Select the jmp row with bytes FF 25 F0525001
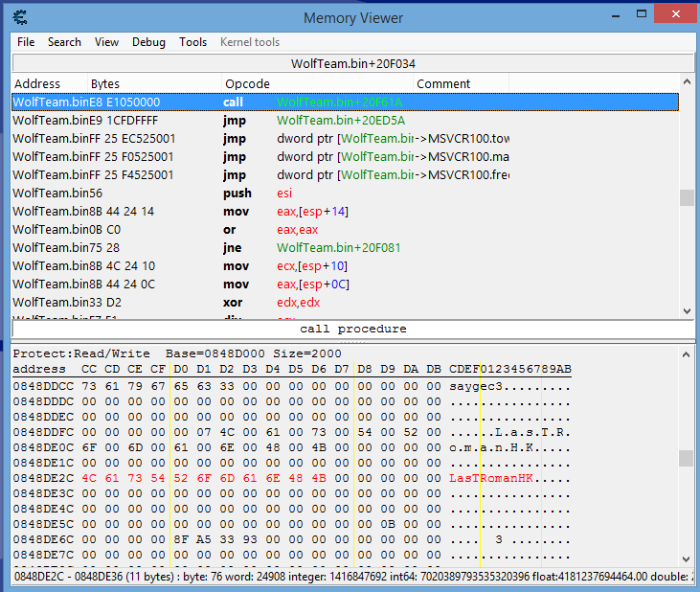 click(x=345, y=157)
